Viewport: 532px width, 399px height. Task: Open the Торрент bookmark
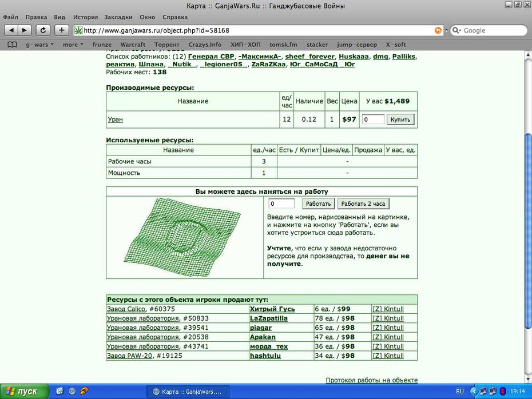(166, 45)
